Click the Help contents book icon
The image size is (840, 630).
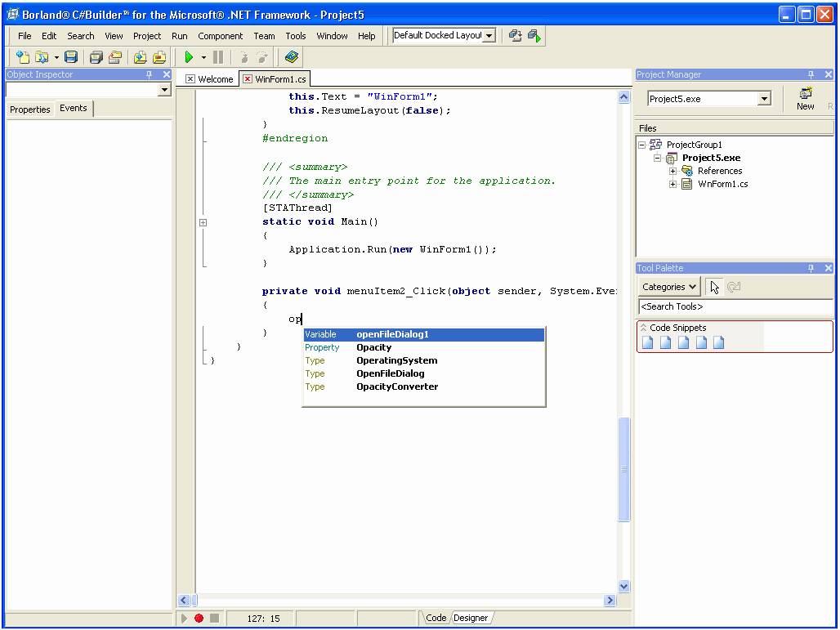click(292, 57)
